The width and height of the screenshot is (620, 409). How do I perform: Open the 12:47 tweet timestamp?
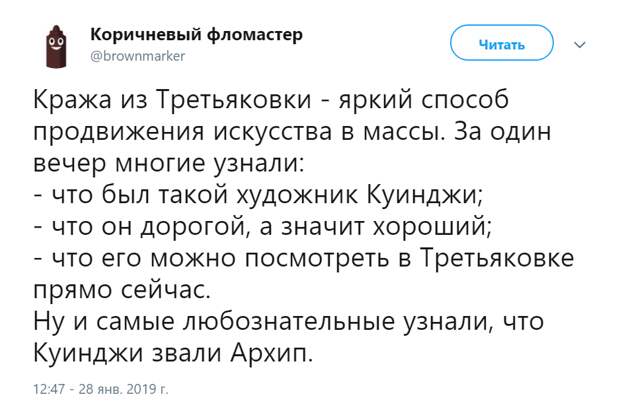pos(49,389)
